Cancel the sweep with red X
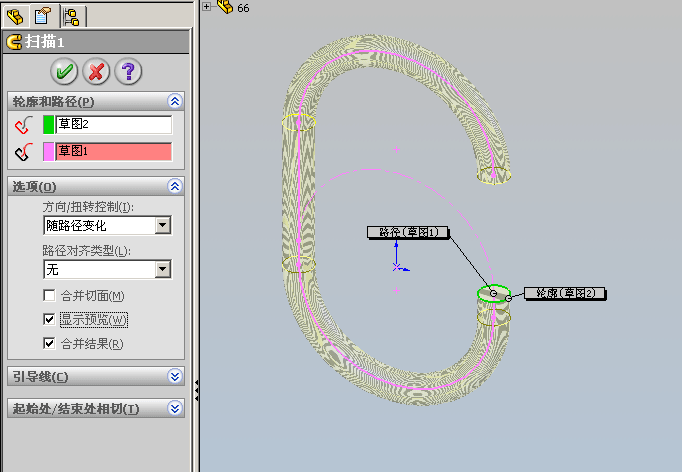The width and height of the screenshot is (682, 472). (96, 71)
